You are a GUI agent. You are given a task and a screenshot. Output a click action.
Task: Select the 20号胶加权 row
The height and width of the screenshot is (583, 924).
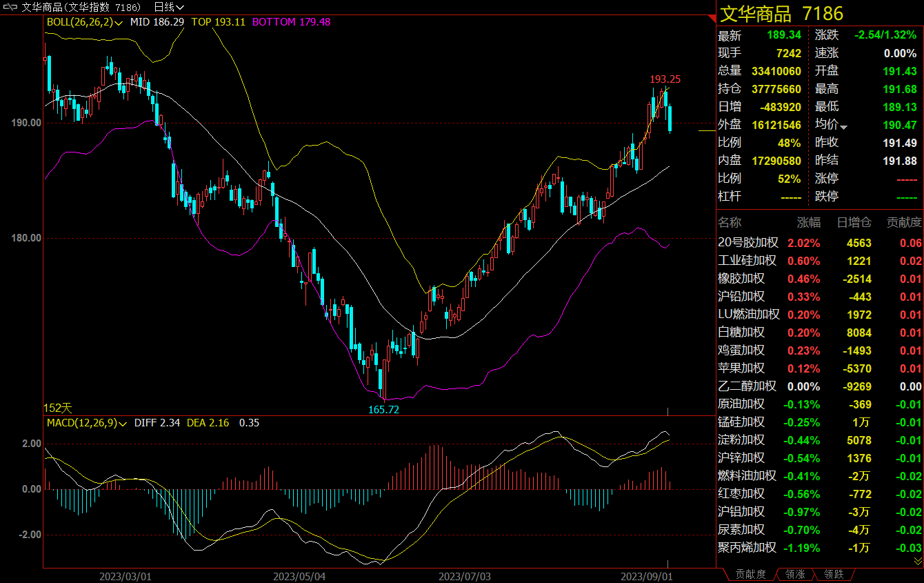[x=820, y=243]
